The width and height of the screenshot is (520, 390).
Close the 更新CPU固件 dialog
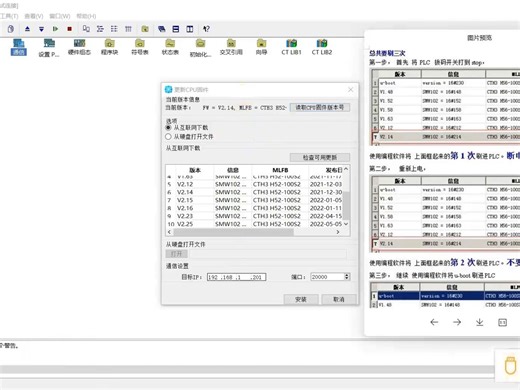(351, 90)
